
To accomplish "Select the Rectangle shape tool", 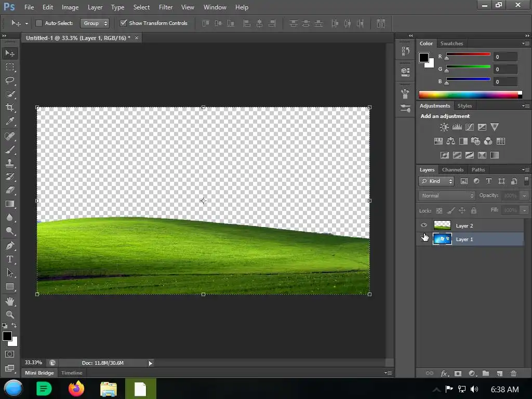I will (x=10, y=286).
